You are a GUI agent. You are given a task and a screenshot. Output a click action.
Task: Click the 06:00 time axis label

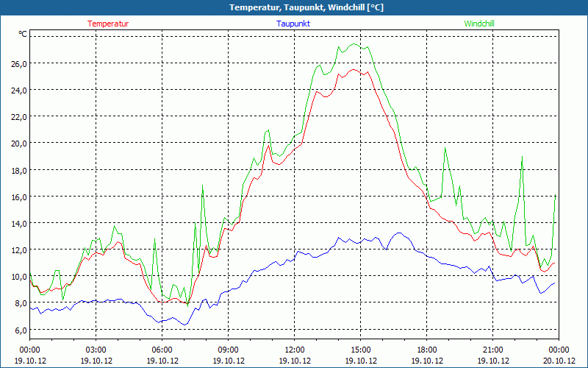[162, 350]
